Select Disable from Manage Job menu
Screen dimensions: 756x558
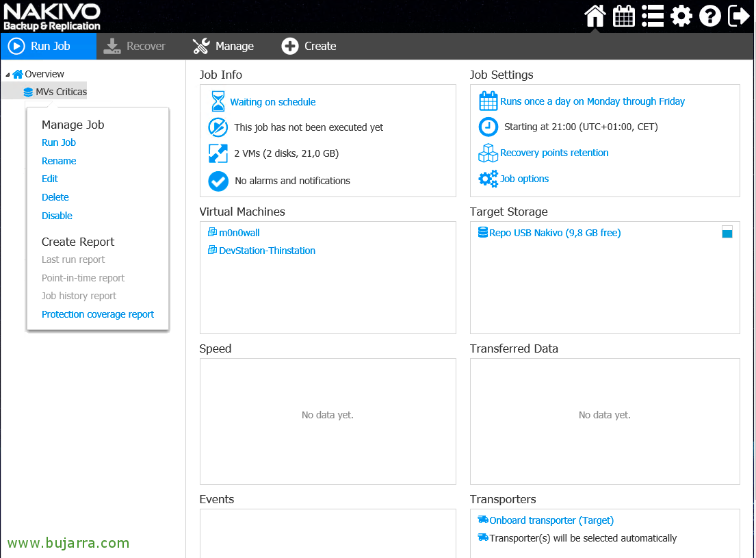[57, 216]
